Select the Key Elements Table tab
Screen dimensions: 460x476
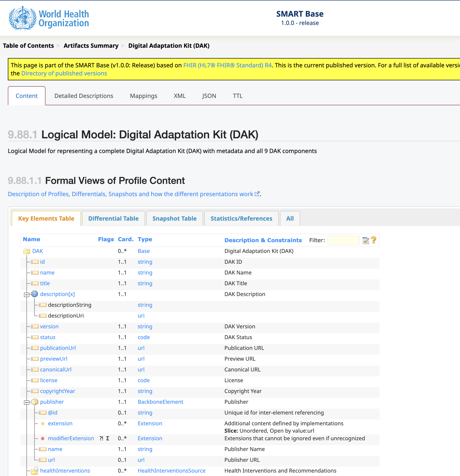tap(46, 218)
